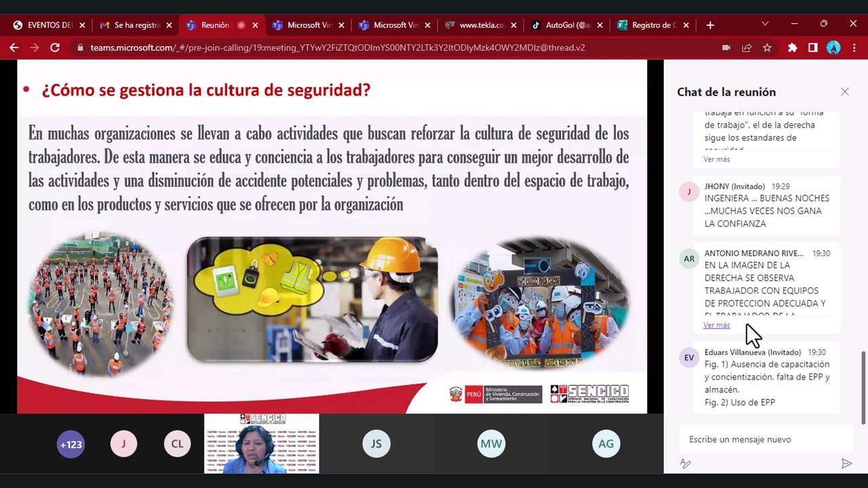This screenshot has height=488, width=868.
Task: Click the SENCICO logo on the slide
Action: 589,394
